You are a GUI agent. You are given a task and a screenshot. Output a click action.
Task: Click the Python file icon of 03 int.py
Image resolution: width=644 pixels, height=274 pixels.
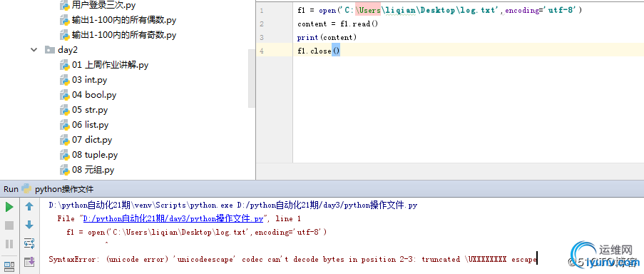[x=64, y=80]
